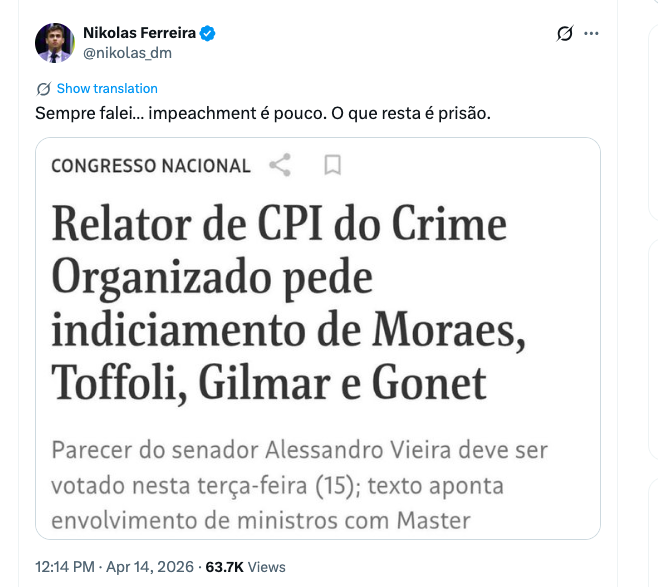The image size is (658, 587).
Task: Click the 12:14 PM timestamp
Action: [x=64, y=566]
